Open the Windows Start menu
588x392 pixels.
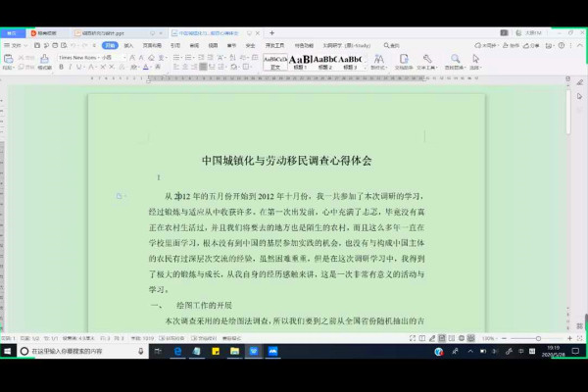9,351
